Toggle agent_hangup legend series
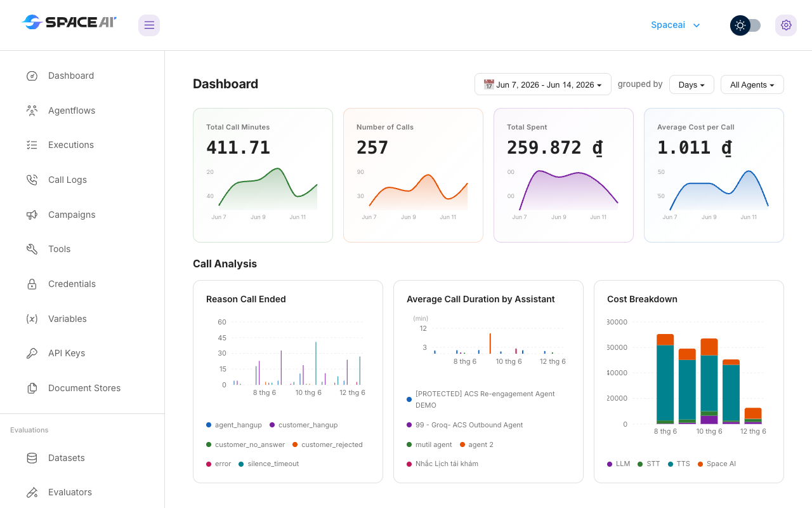This screenshot has width=812, height=508. (x=234, y=425)
